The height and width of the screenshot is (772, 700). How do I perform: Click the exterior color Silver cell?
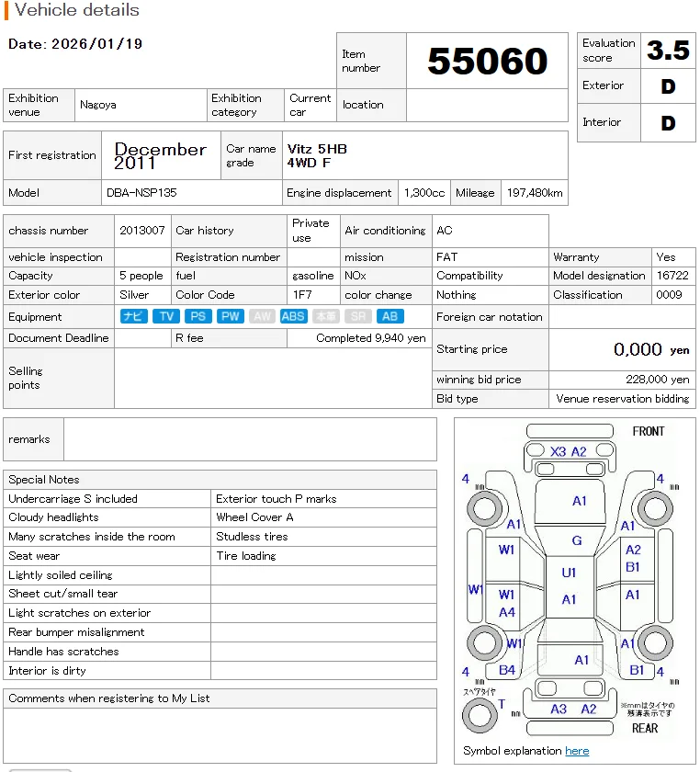142,295
